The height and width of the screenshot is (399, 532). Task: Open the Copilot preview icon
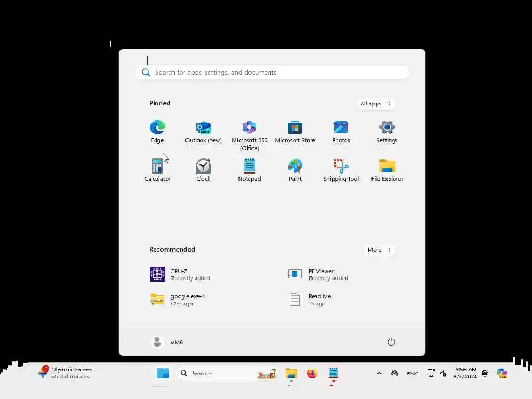(501, 373)
